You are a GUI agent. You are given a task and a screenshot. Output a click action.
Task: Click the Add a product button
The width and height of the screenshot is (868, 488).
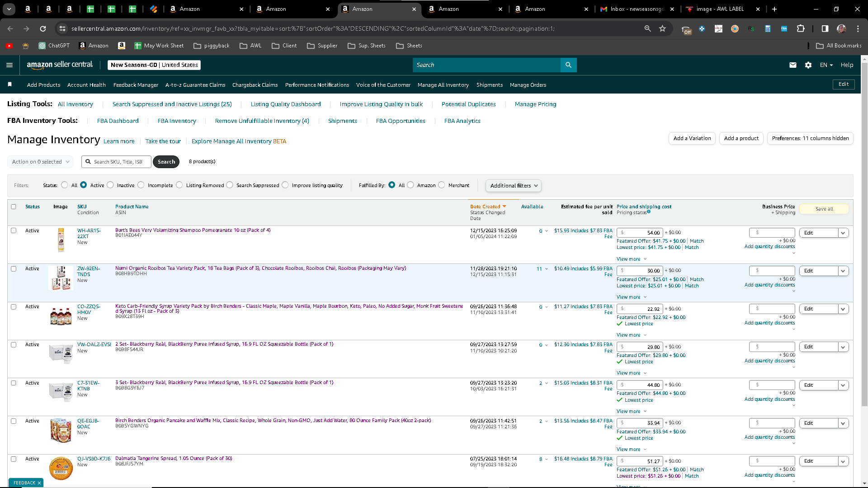pos(741,138)
